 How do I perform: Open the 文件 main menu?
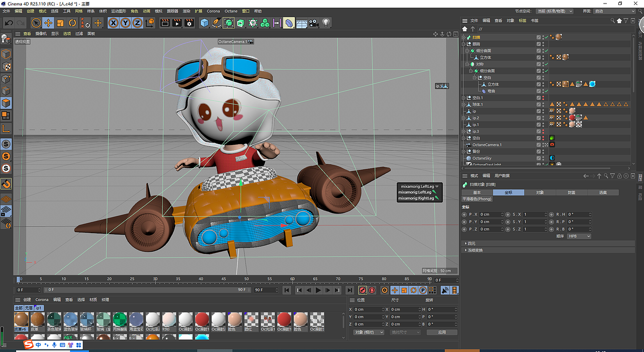point(7,11)
